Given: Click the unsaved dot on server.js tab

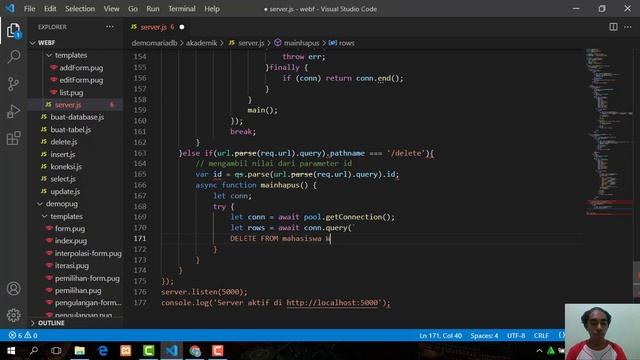Looking at the screenshot, I should point(182,27).
